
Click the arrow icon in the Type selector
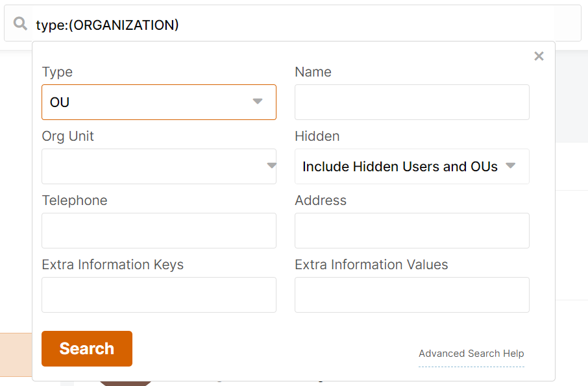coord(257,101)
